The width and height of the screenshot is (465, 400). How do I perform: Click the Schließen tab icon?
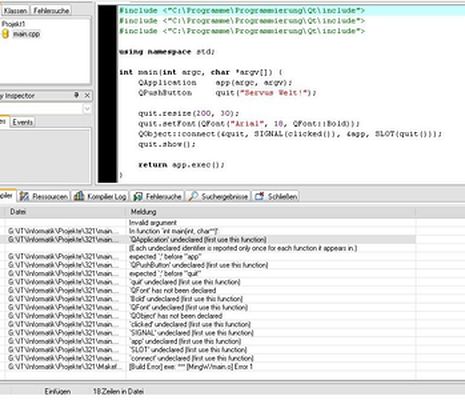260,196
